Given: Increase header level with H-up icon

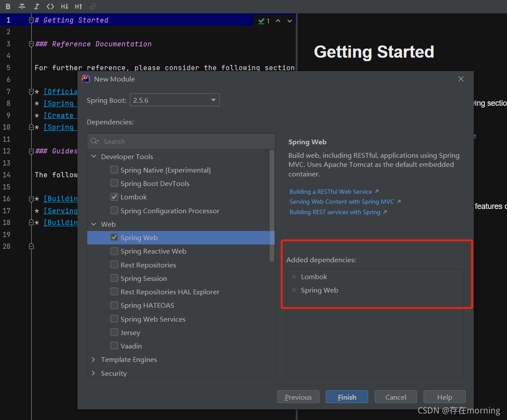Looking at the screenshot, I should [x=79, y=7].
